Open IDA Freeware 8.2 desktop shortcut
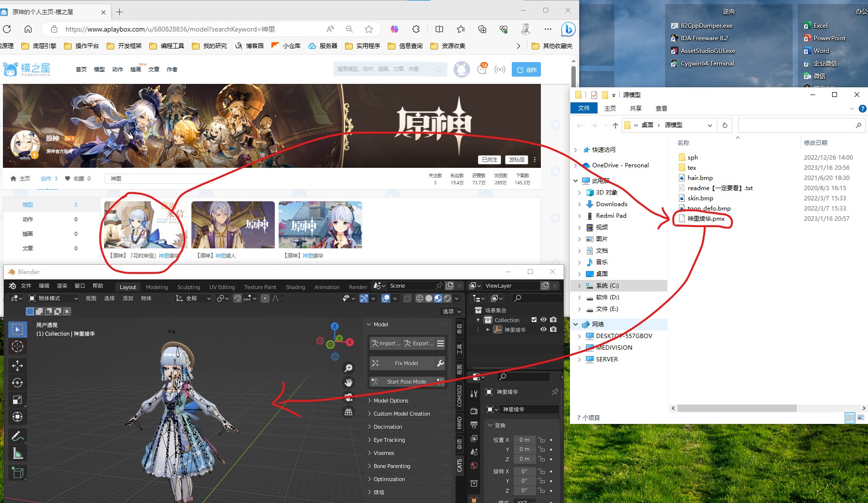Viewport: 868px width, 503px height. (699, 38)
